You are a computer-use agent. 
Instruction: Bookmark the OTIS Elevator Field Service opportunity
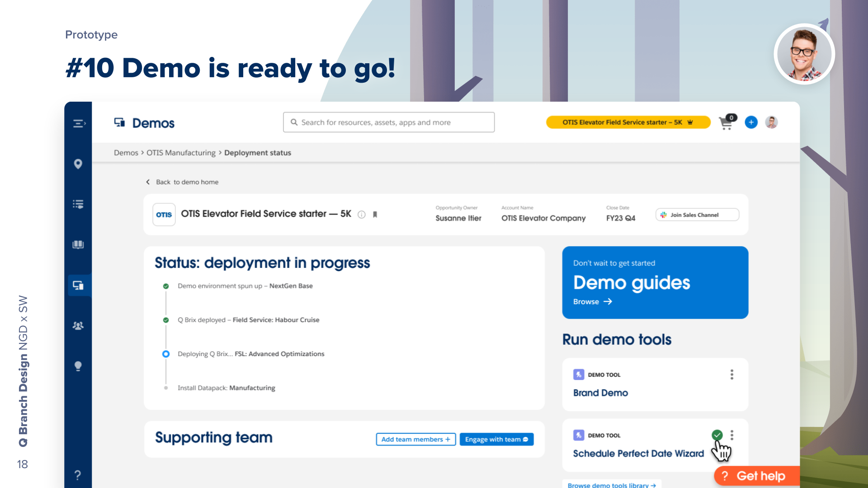click(375, 215)
